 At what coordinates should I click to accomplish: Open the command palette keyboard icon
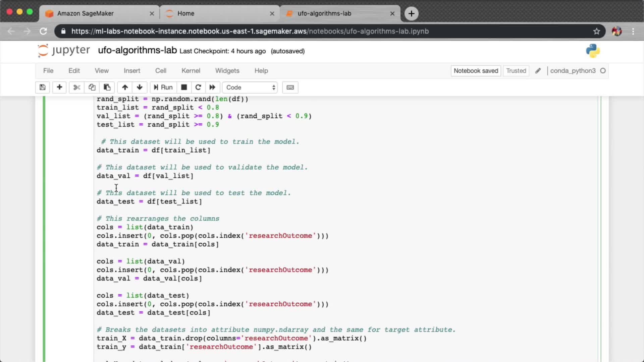point(290,87)
